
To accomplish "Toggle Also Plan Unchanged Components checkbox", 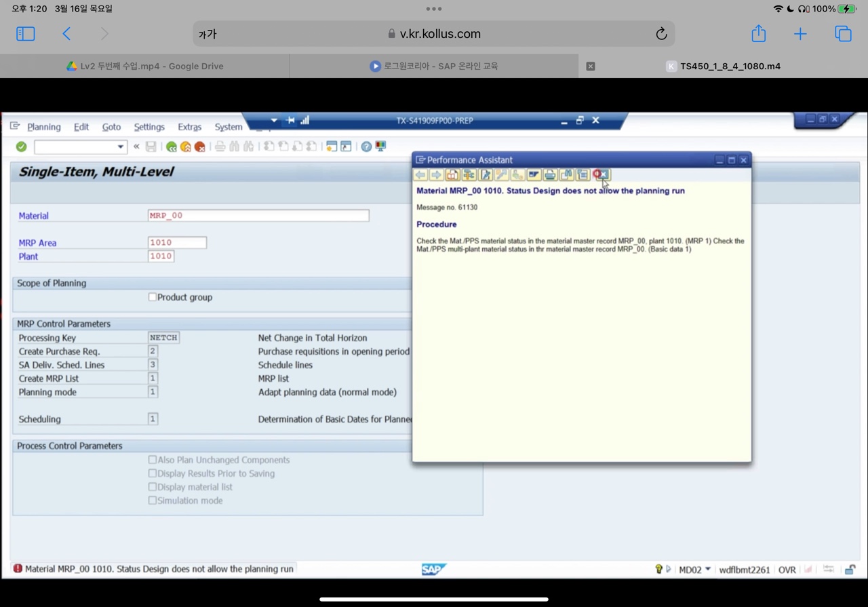I will coord(153,460).
